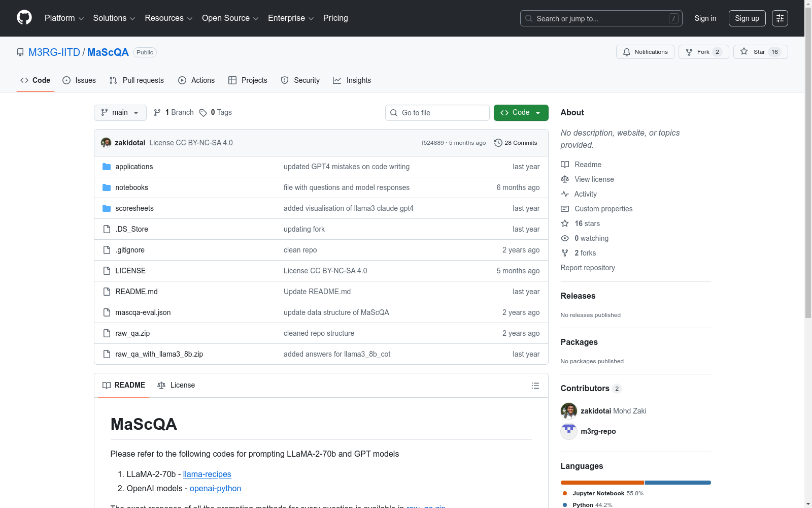The image size is (812, 508).
Task: Open the Platform dropdown menu
Action: (64, 18)
